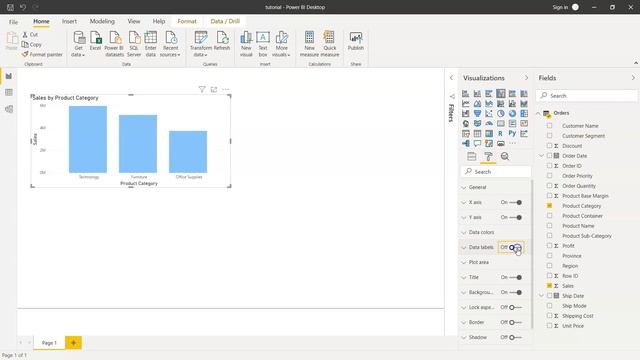Open the Modeling ribbon tab
Screen dimensions: 640x360
(102, 21)
